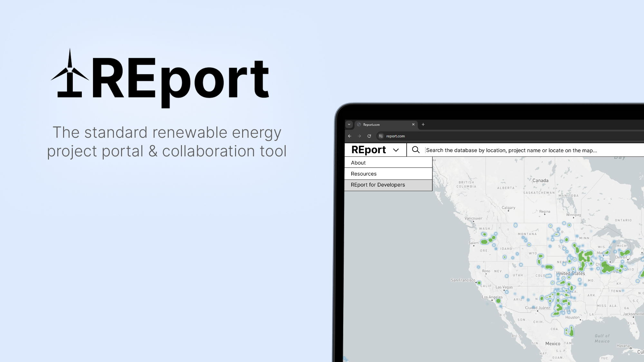
Task: Collapse the REport menu chevron
Action: click(x=396, y=150)
